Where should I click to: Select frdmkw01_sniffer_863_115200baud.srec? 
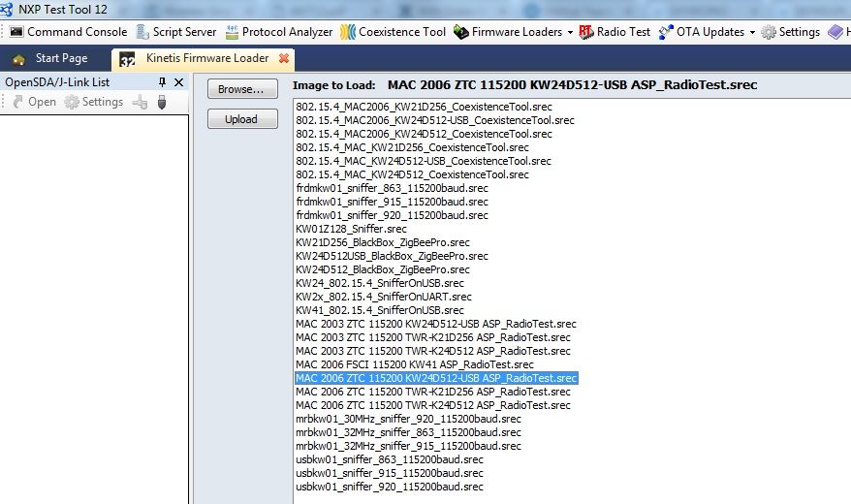point(392,188)
